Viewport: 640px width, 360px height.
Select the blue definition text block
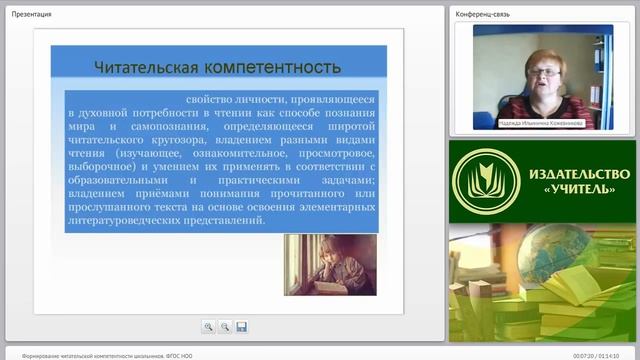pyautogui.click(x=222, y=161)
